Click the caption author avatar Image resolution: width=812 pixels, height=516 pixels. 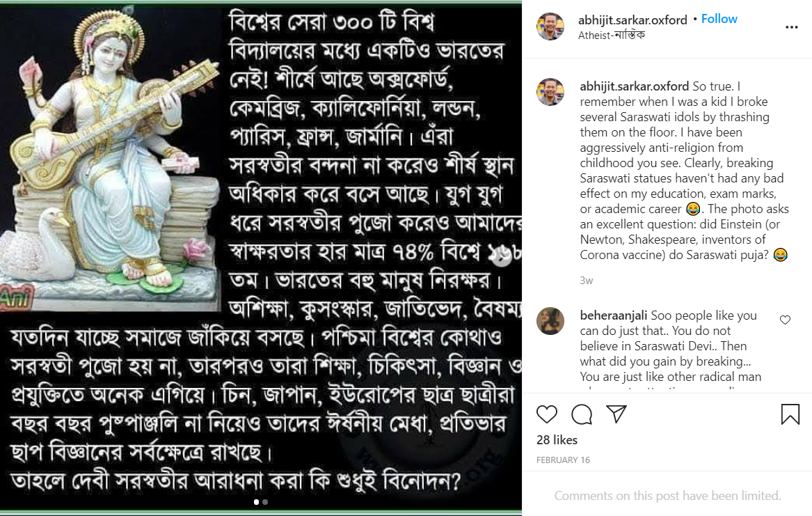[550, 92]
